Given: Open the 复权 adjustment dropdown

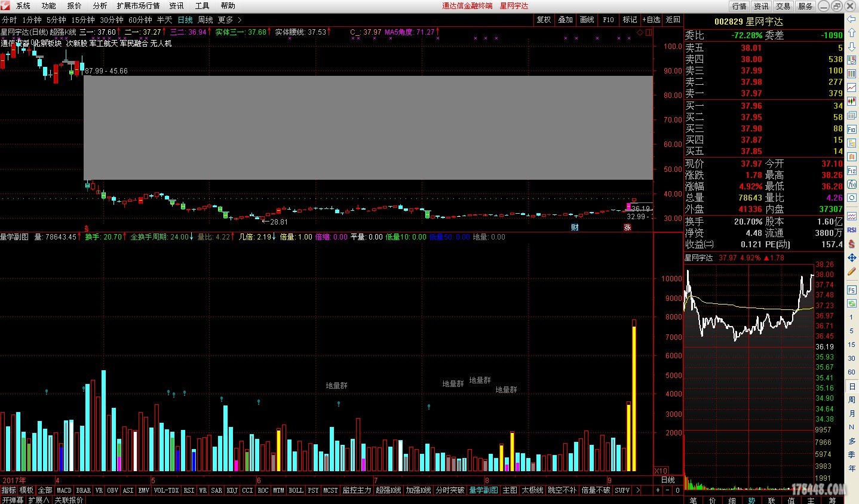Looking at the screenshot, I should click(544, 20).
